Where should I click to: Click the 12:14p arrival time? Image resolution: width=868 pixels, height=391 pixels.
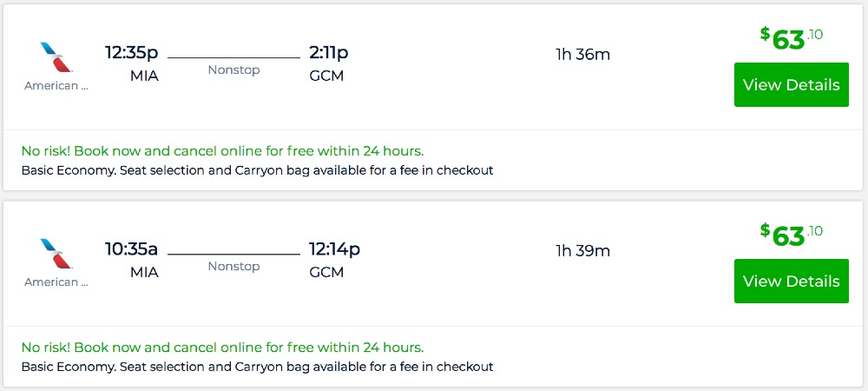(x=334, y=249)
